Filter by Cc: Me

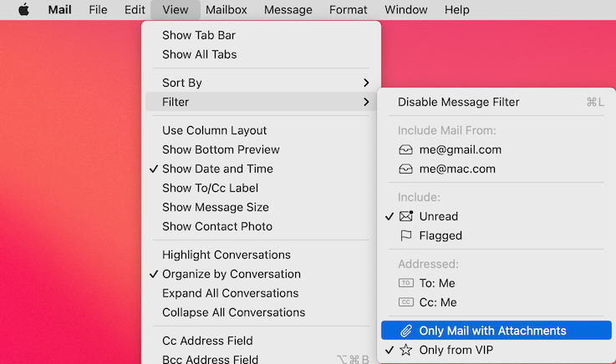pyautogui.click(x=496, y=302)
